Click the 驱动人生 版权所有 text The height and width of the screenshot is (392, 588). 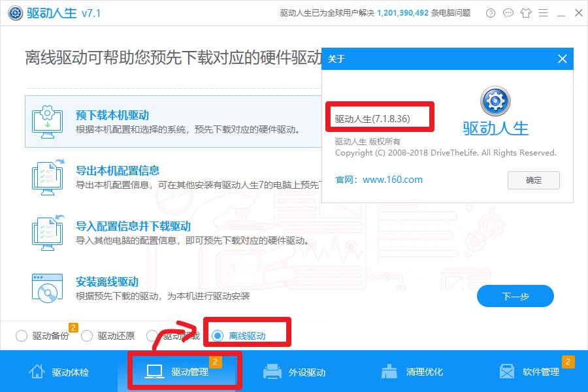[367, 141]
